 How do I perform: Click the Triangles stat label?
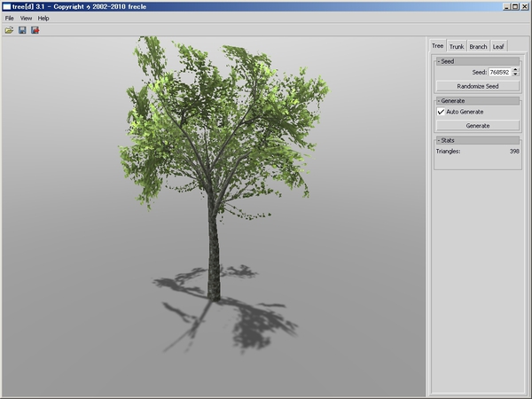[448, 152]
